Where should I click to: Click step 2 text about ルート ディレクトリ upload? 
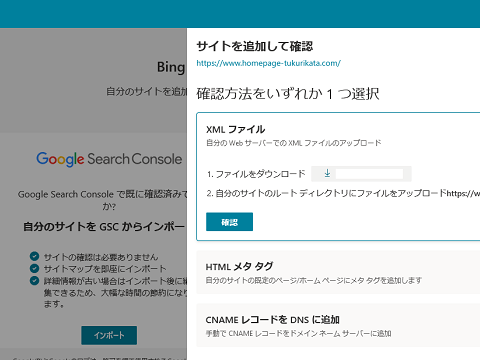(x=343, y=193)
